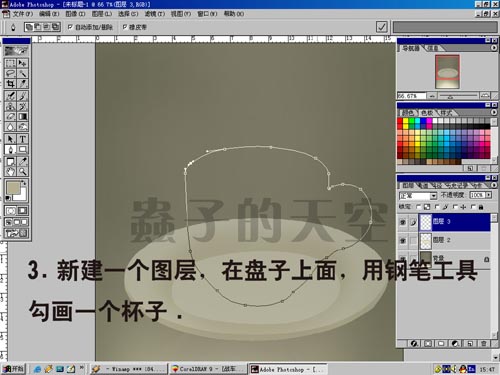Open the opacity slider arrow

tap(489, 195)
